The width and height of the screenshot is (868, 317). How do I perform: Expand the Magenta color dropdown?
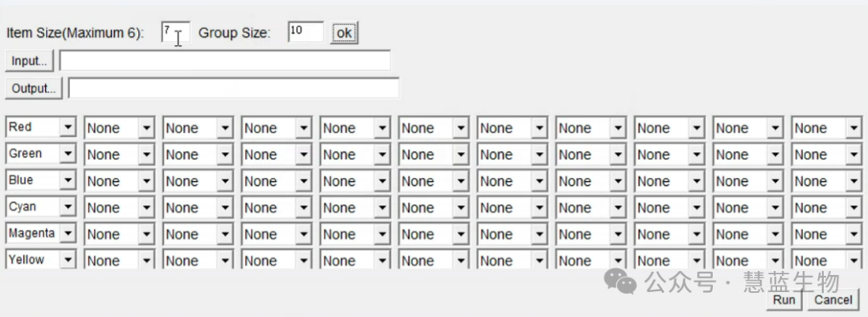[68, 234]
